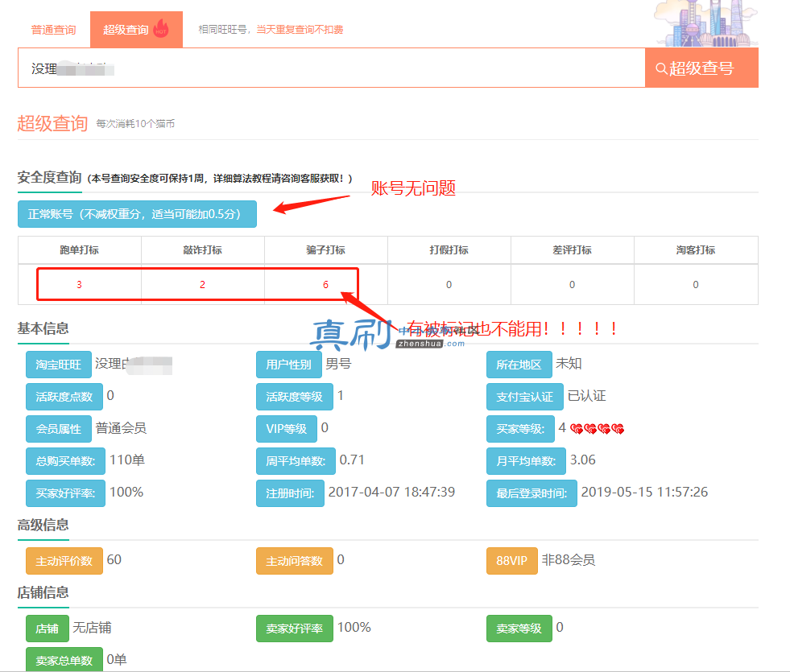790x672 pixels.
Task: Click the 主动评价数 orange label
Action: 64,561
